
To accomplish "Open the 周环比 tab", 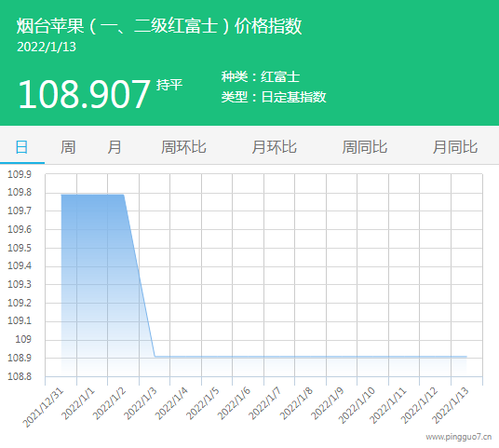I will pos(183,147).
